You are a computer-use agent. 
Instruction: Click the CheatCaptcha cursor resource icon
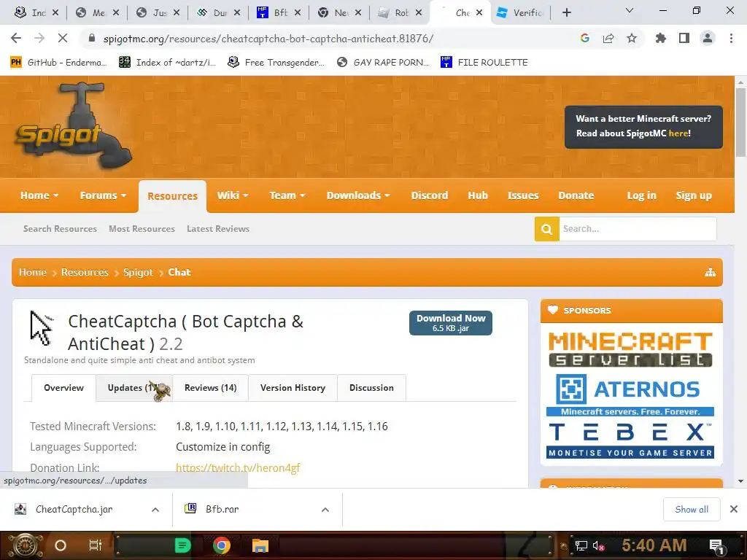tap(42, 327)
